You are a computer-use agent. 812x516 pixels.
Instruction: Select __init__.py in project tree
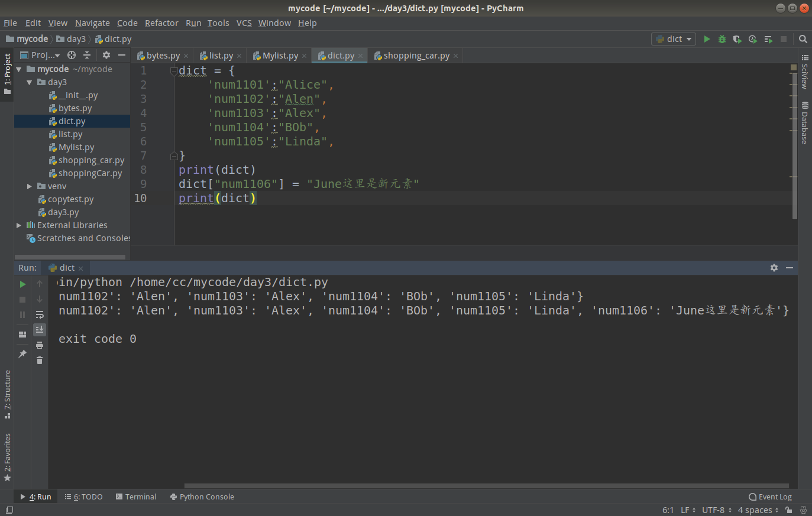[78, 95]
